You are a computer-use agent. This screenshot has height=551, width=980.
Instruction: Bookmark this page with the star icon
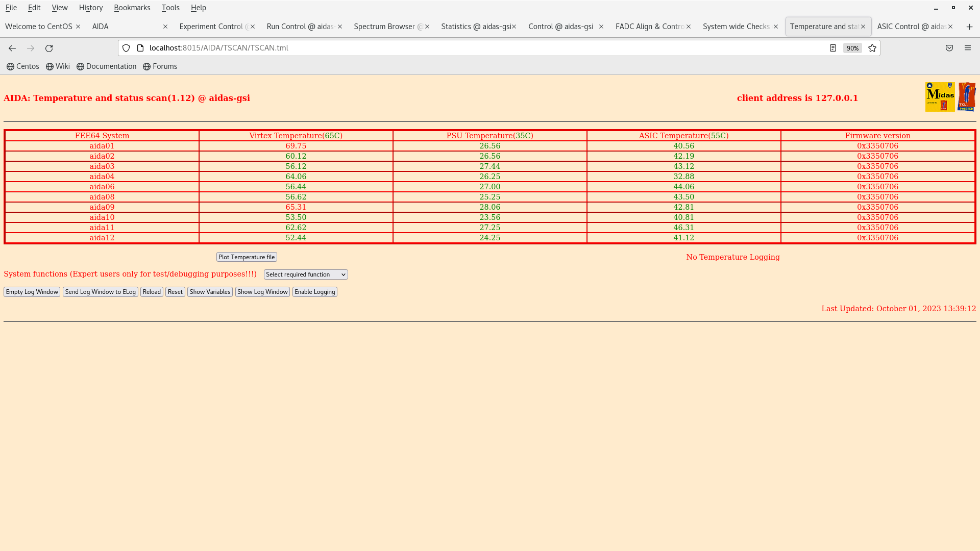point(872,48)
